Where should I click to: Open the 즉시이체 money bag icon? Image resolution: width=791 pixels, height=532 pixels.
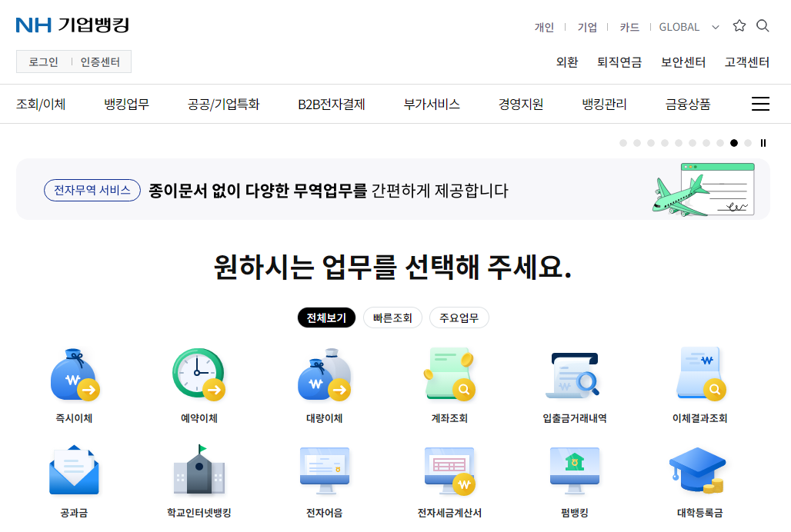point(75,374)
